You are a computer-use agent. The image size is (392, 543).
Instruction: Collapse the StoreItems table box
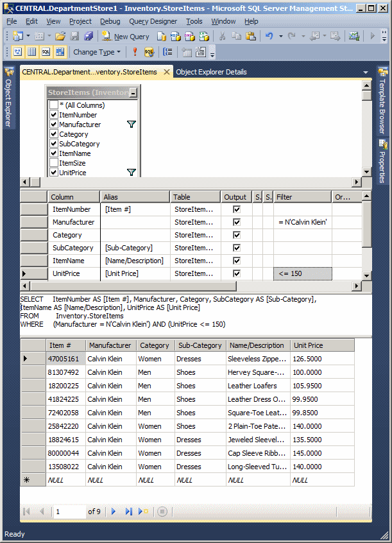(133, 93)
